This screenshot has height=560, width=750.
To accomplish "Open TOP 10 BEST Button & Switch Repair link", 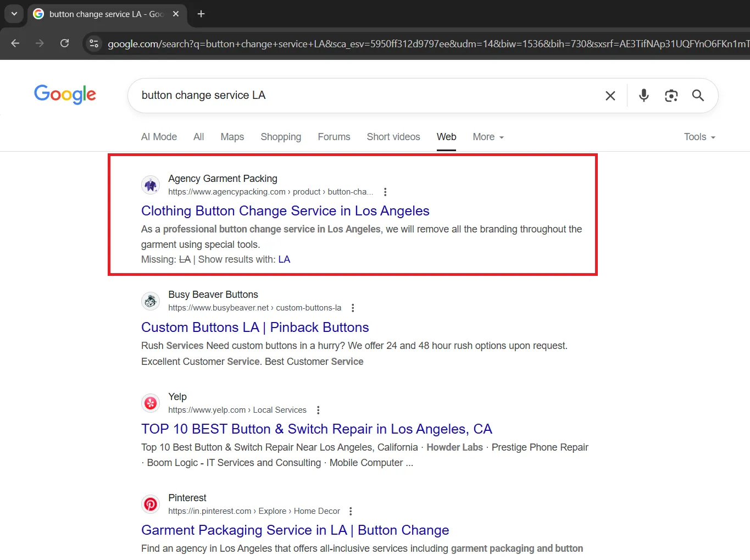I will coord(316,429).
